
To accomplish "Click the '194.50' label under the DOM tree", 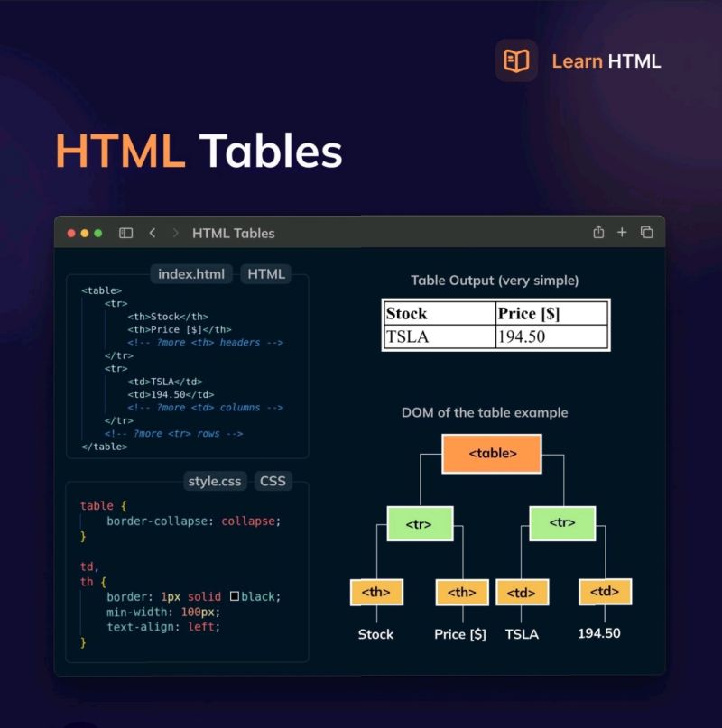I will [x=599, y=633].
